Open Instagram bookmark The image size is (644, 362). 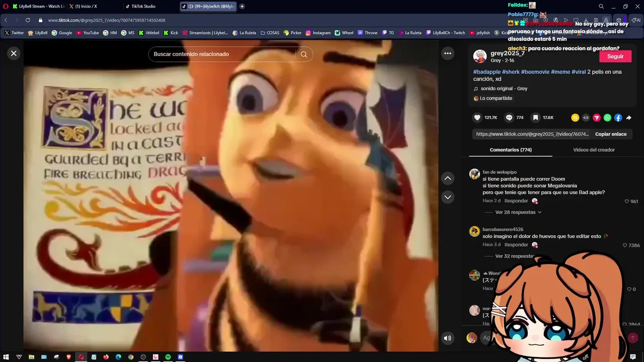click(x=318, y=33)
